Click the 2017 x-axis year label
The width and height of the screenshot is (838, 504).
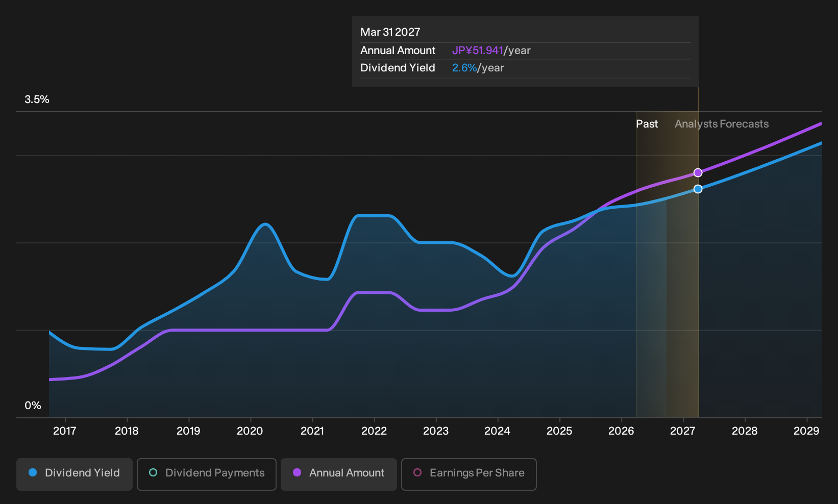pyautogui.click(x=65, y=431)
